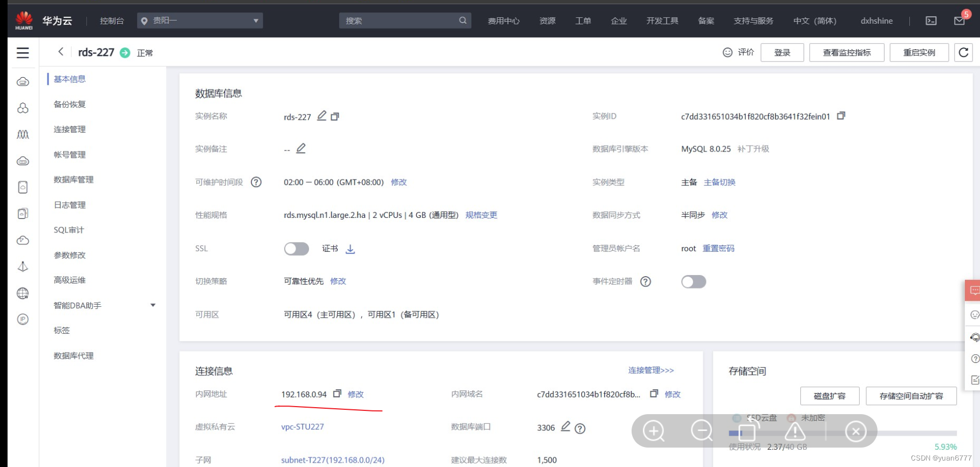Open 帐号管理 in side menu
980x467 pixels.
pyautogui.click(x=70, y=154)
